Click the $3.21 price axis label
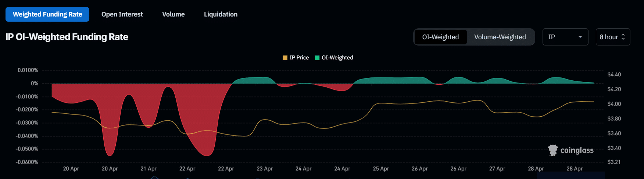The width and height of the screenshot is (644, 179). [614, 162]
